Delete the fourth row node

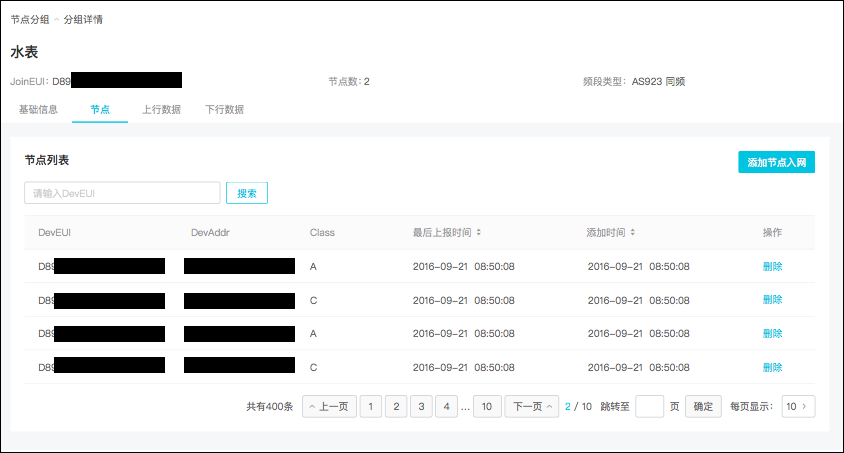pyautogui.click(x=772, y=367)
